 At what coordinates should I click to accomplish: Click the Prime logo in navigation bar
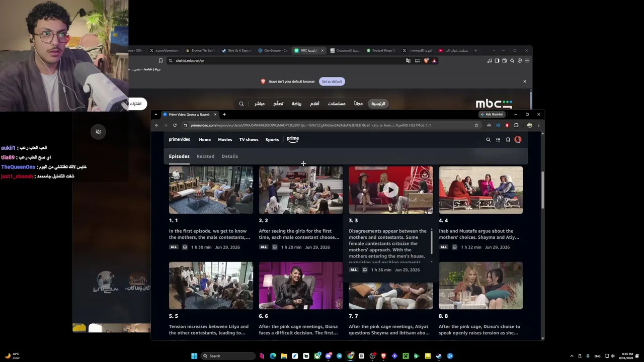(293, 139)
